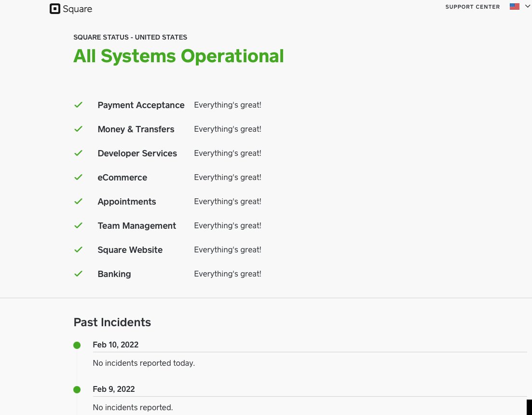The height and width of the screenshot is (415, 532).
Task: Click the checkmark icon beside Banking
Action: pyautogui.click(x=78, y=274)
